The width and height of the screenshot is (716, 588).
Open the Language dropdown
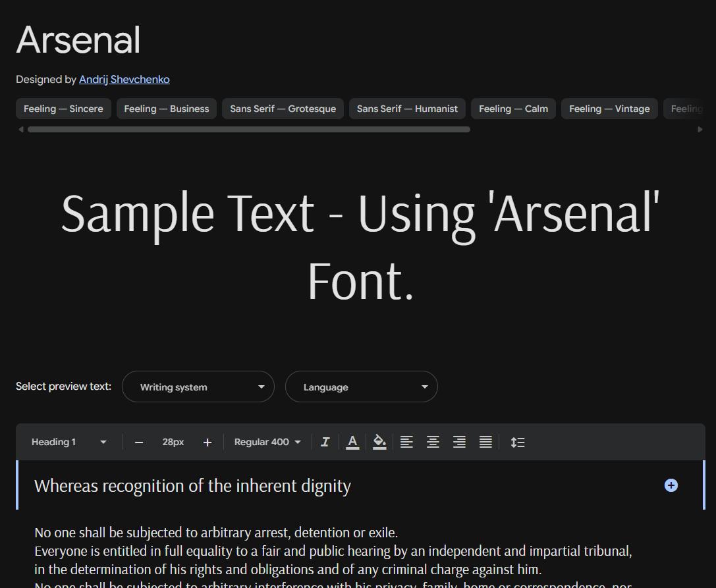coord(362,387)
